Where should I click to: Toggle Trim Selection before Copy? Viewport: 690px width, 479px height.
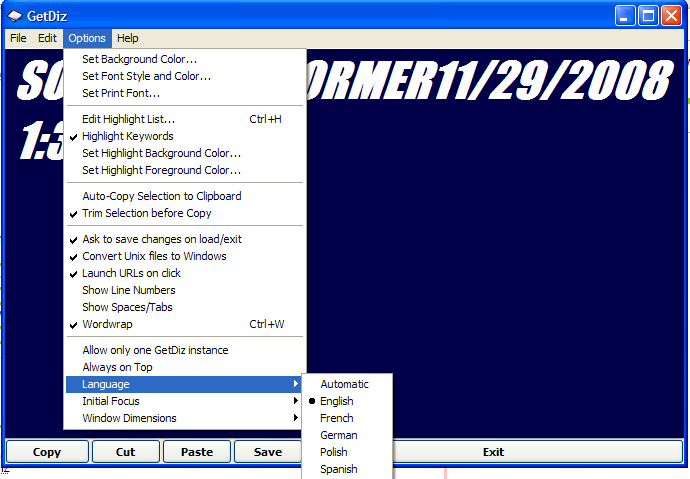[x=185, y=213]
